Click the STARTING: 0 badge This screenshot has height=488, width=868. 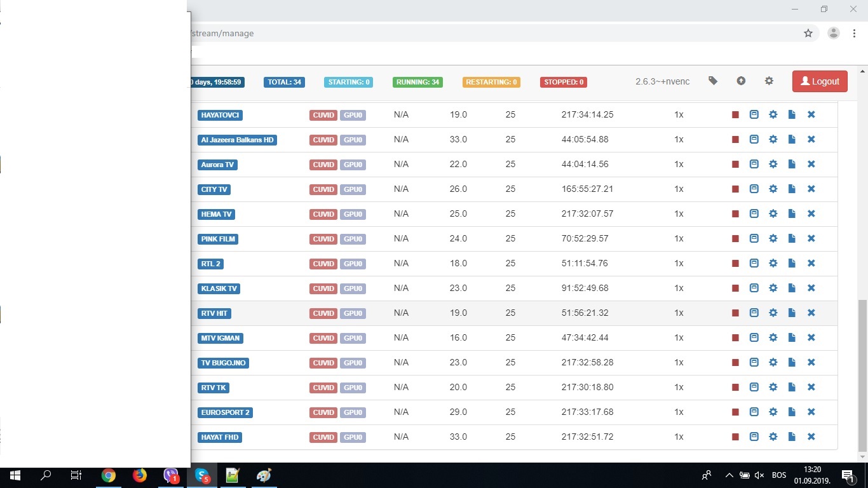point(348,82)
